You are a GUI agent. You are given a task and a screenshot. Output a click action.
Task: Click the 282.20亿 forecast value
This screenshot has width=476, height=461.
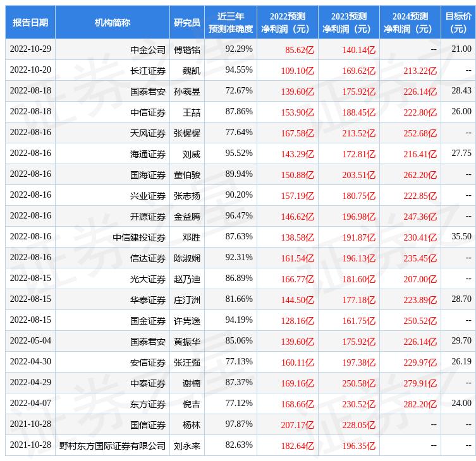pos(420,404)
